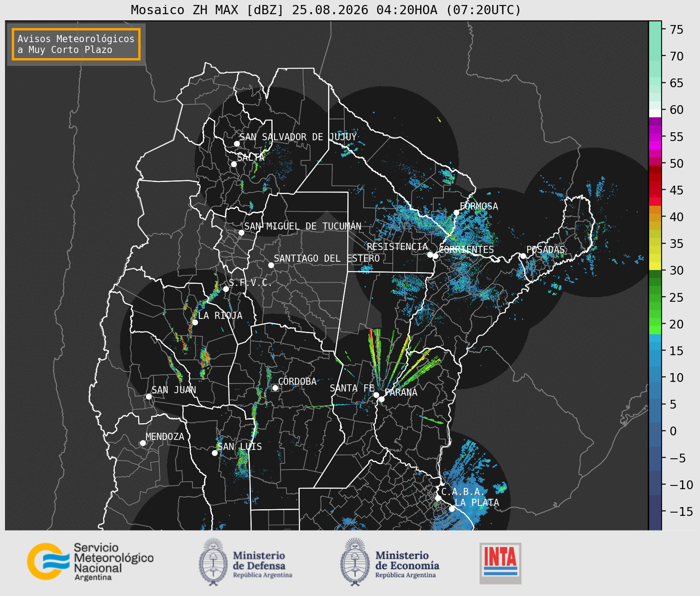
Task: Click the Servicio Meteorológico Nacional logo
Action: tap(90, 561)
